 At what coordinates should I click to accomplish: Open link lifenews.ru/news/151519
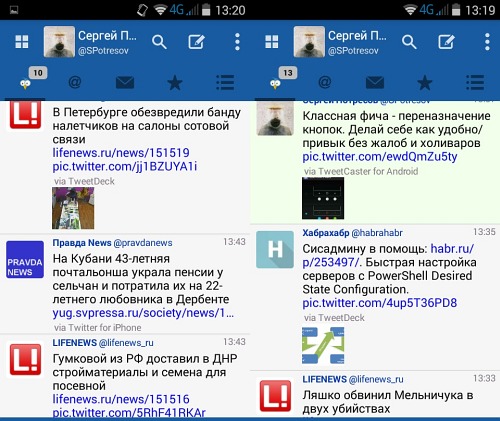121,153
